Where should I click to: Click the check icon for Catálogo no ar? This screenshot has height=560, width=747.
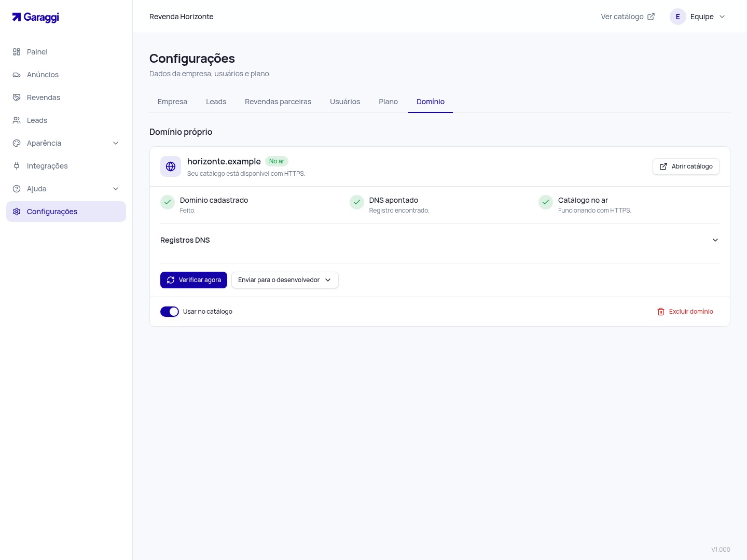coord(546,202)
